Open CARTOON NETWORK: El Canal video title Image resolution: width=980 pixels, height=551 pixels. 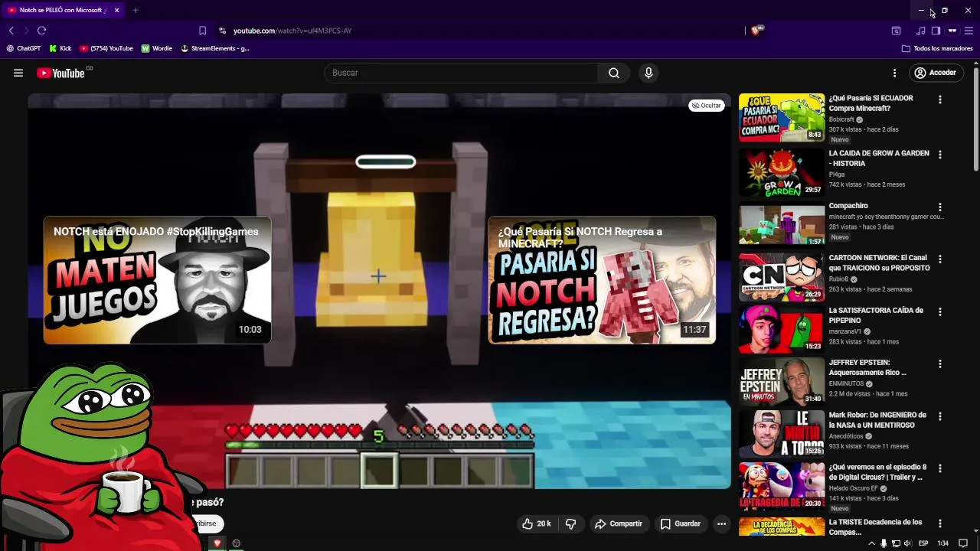pos(879,262)
